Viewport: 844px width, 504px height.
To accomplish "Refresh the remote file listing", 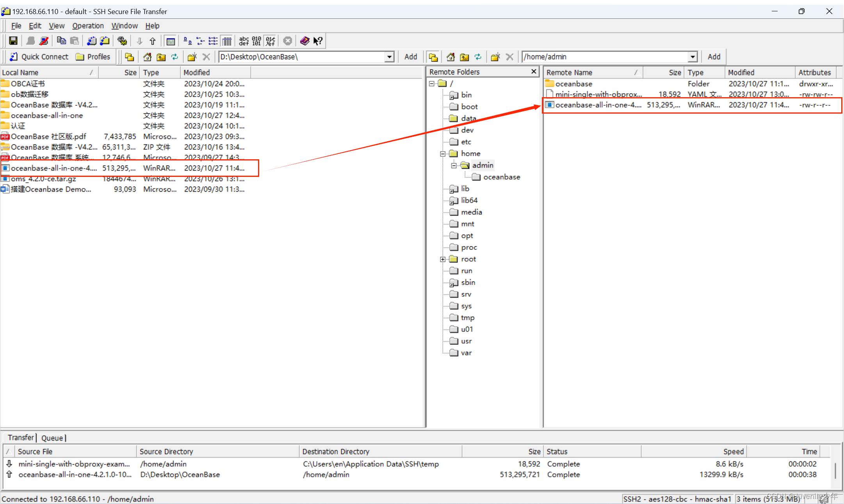I will coord(478,57).
